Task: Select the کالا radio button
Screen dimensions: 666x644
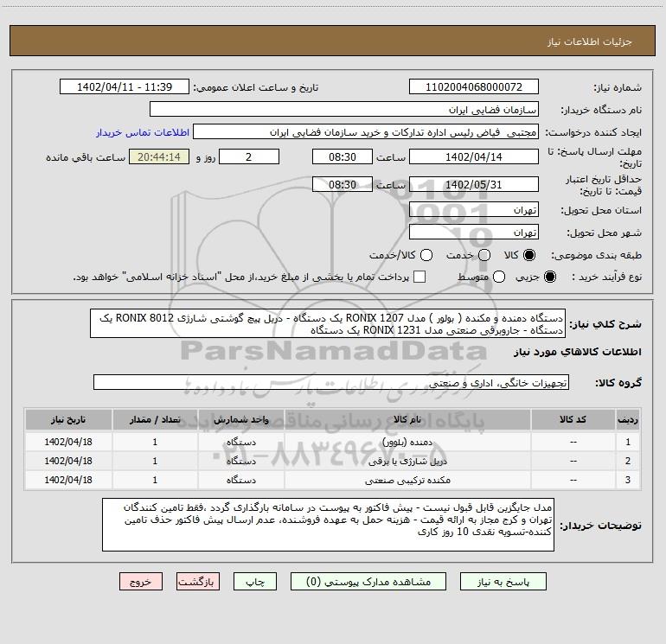Action: pyautogui.click(x=529, y=255)
